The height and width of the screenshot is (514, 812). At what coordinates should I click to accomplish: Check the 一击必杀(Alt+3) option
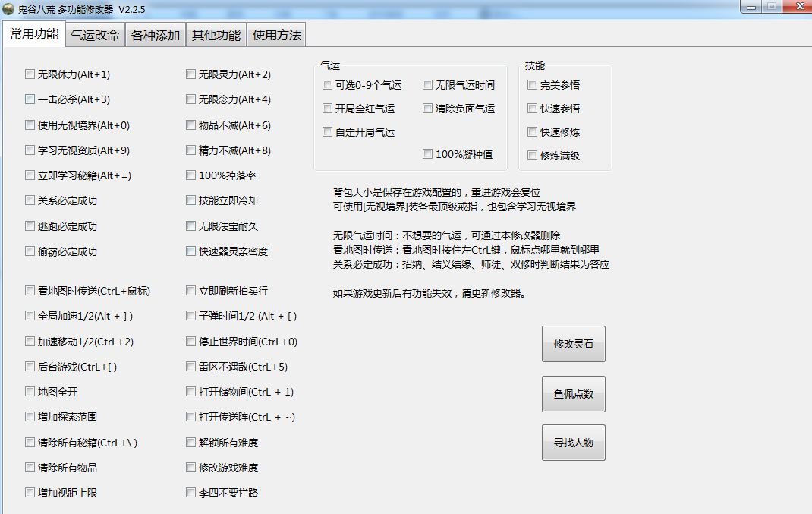30,99
